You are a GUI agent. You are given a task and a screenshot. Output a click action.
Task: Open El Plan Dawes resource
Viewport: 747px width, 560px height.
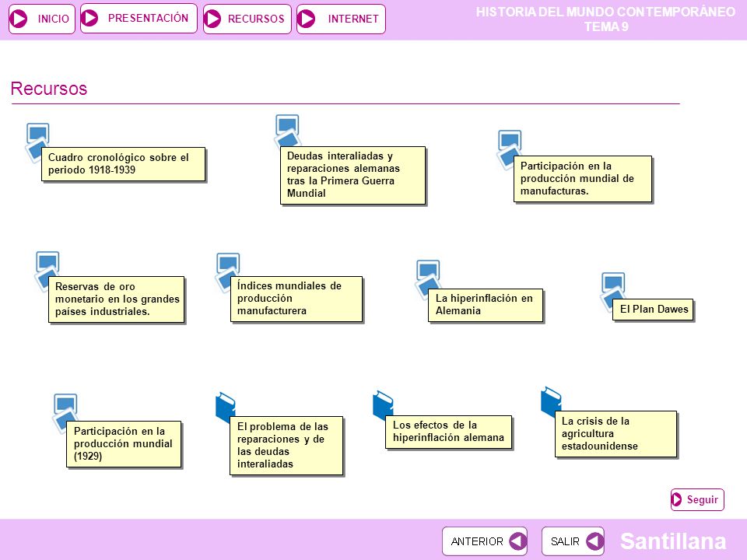653,310
